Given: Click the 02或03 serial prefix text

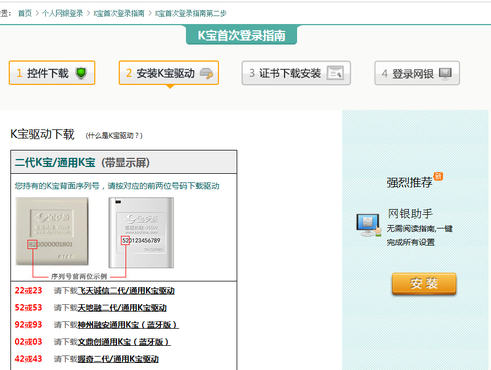Looking at the screenshot, I should click(x=28, y=342).
